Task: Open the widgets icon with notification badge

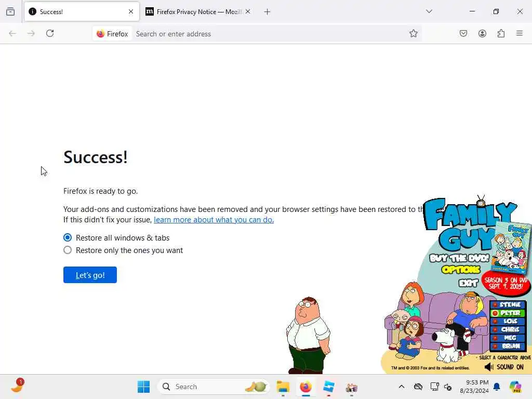Action: tap(17, 386)
